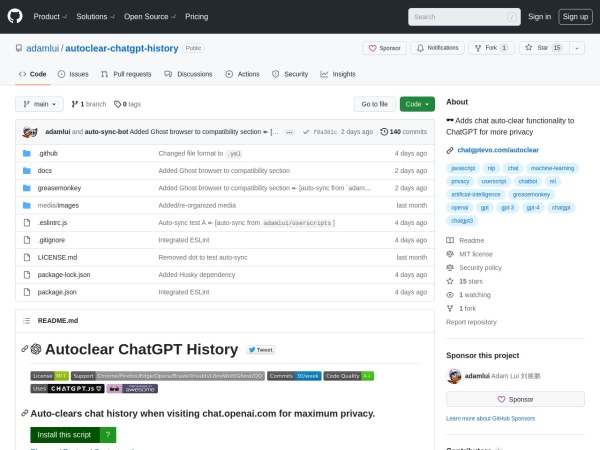View the 1 branch link
The height and width of the screenshot is (450, 600).
tap(89, 104)
